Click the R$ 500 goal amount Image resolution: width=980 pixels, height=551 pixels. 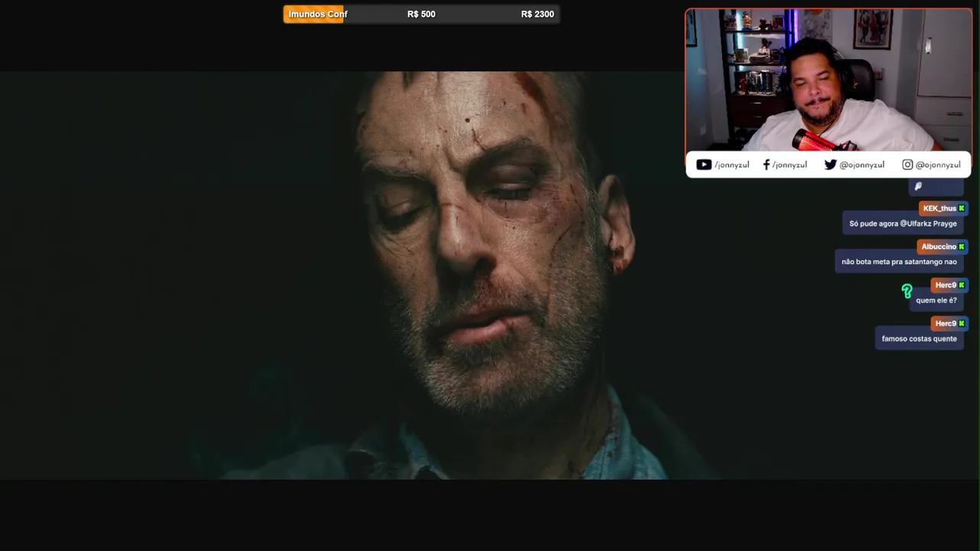tap(421, 14)
